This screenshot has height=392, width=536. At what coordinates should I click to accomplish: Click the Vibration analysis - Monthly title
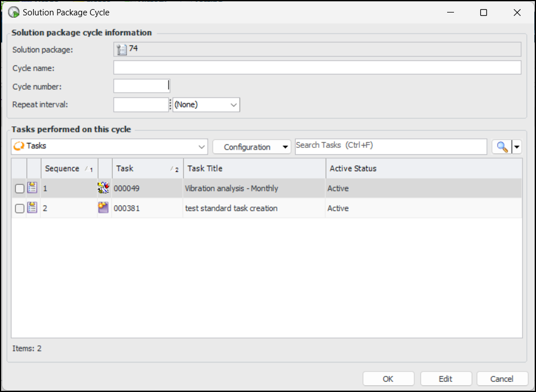coord(231,188)
